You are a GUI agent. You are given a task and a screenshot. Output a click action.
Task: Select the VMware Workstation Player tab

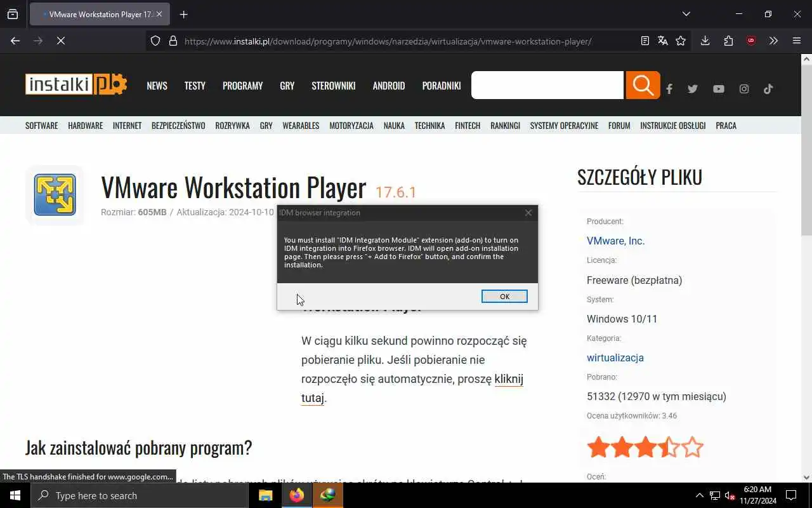coord(100,14)
